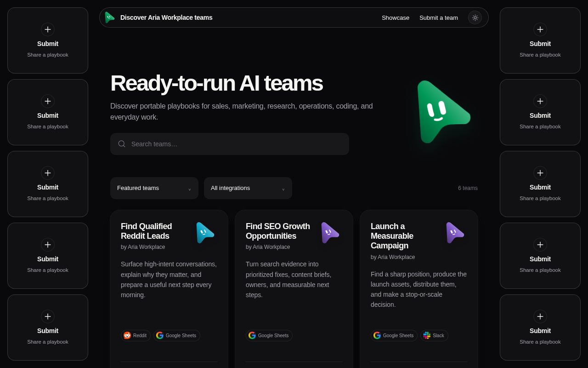Toggle the light/dark theme sun icon
Viewport: 588px width, 368px height.
475,17
